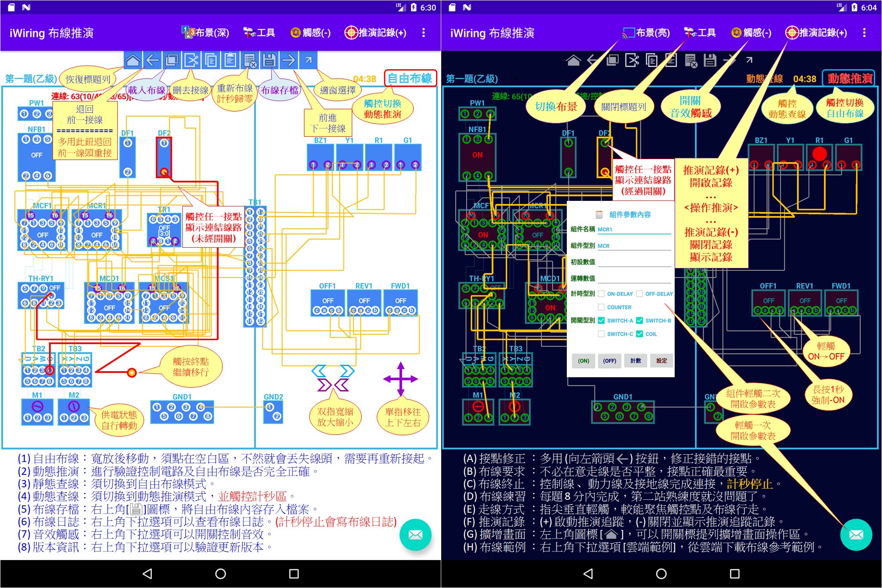Tap the home icon in light screen toolbar
Screen dimensions: 882x588
pyautogui.click(x=133, y=60)
